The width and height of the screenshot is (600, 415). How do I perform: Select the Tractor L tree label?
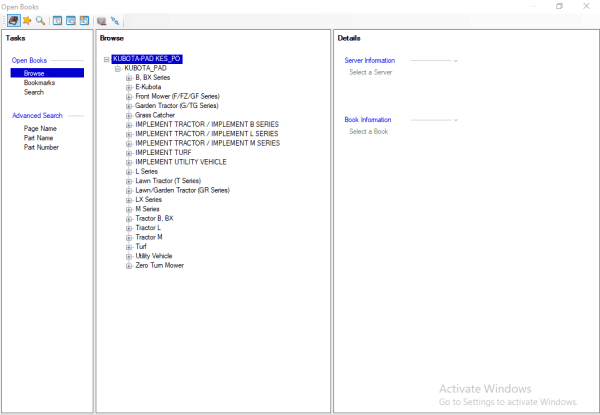click(x=148, y=228)
